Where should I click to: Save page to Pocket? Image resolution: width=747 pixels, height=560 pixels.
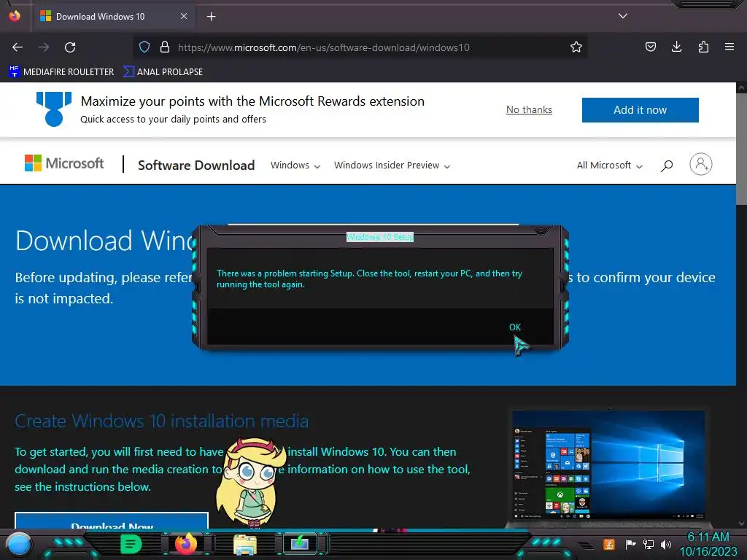(650, 47)
